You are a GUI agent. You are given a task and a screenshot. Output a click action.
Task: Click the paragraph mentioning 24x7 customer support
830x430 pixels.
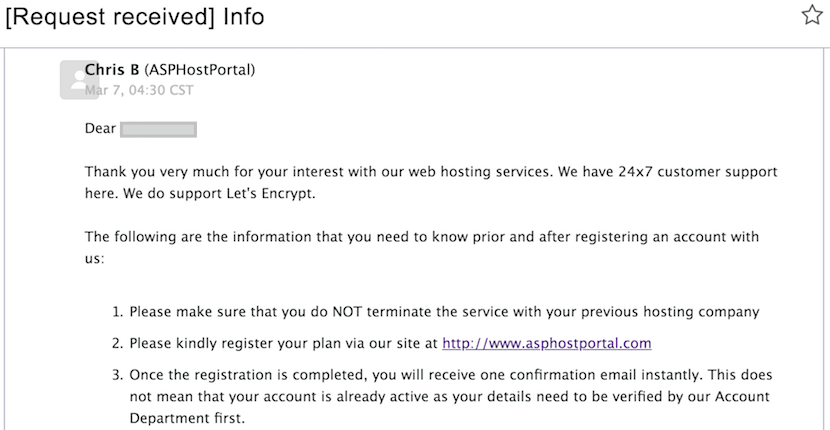431,183
